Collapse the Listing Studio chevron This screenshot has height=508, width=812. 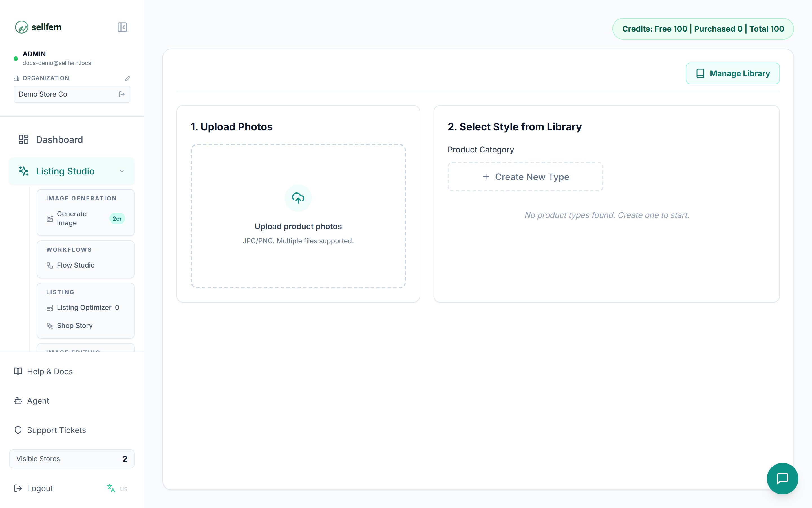(122, 171)
